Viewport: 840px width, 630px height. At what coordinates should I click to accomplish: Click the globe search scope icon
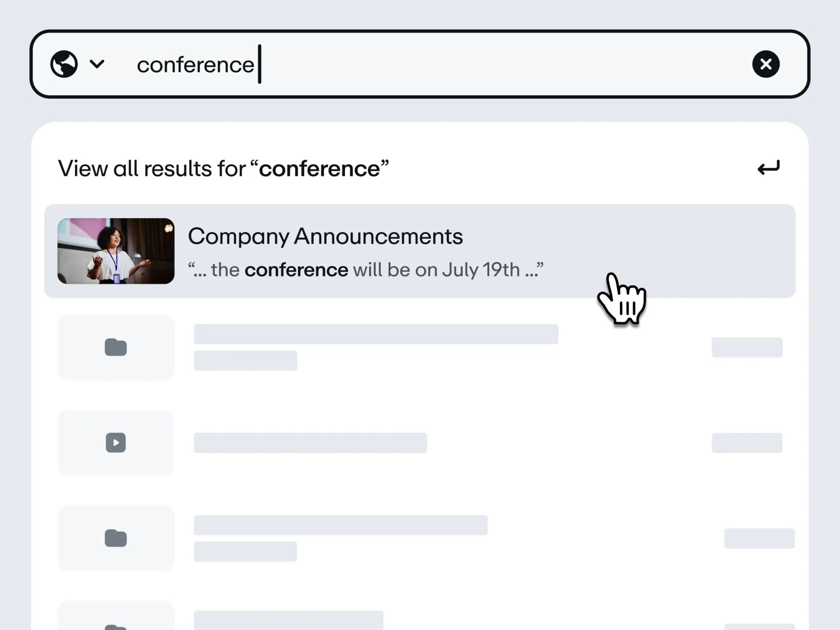click(x=64, y=64)
